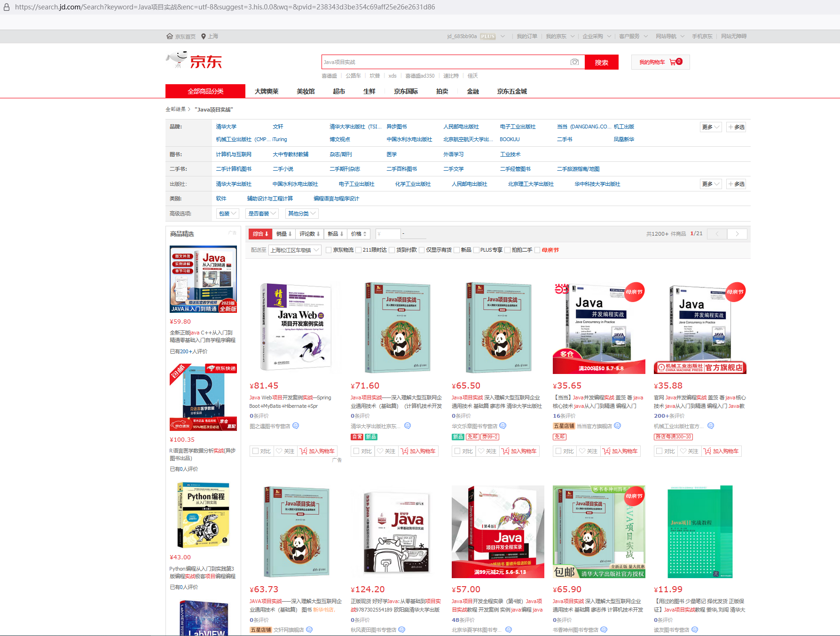Screen dimensions: 840x636
Task: Filter by category 编程语言与程序设计
Action: click(336, 199)
